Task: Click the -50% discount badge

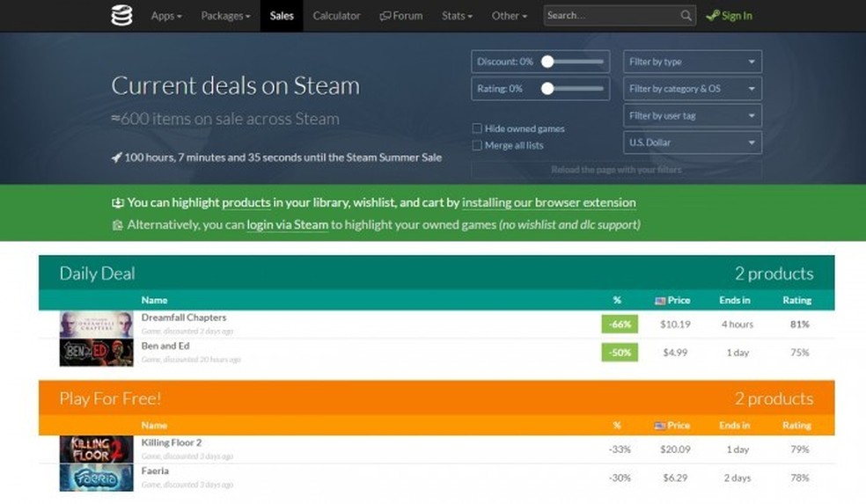Action: click(x=620, y=352)
